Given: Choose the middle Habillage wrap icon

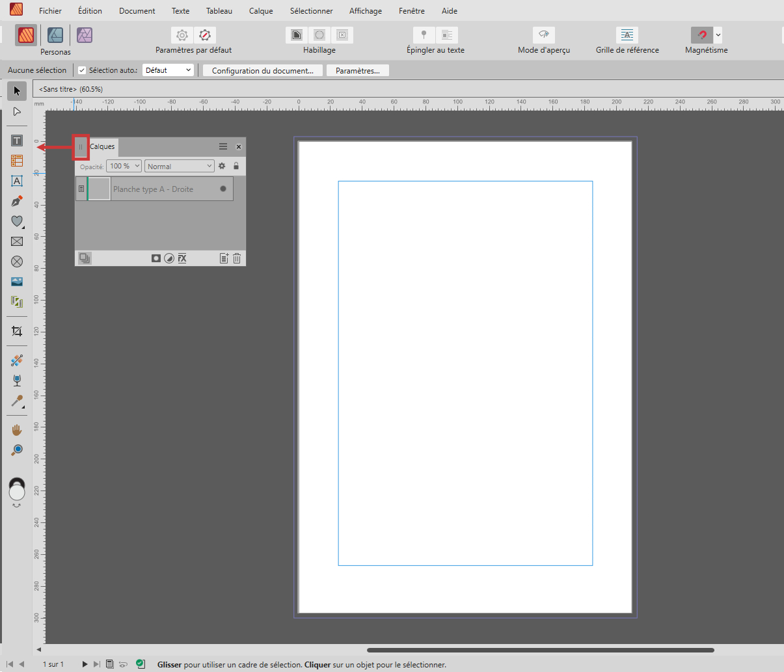Looking at the screenshot, I should tap(319, 35).
